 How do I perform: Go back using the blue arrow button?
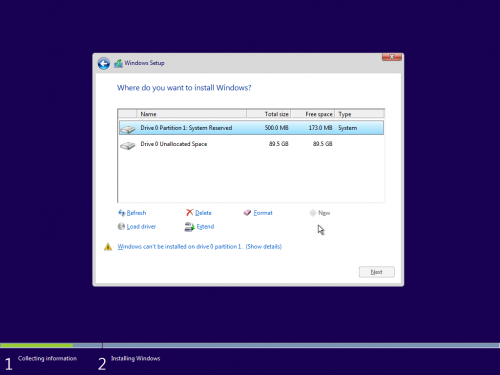point(104,63)
